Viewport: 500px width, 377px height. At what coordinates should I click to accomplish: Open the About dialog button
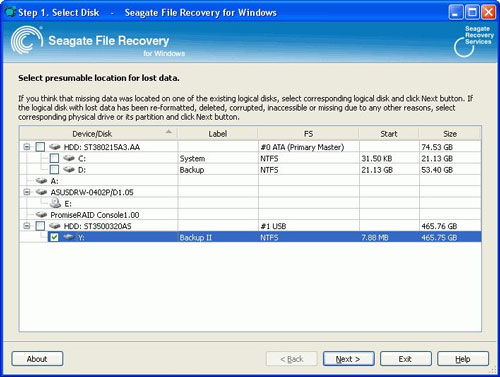(37, 359)
